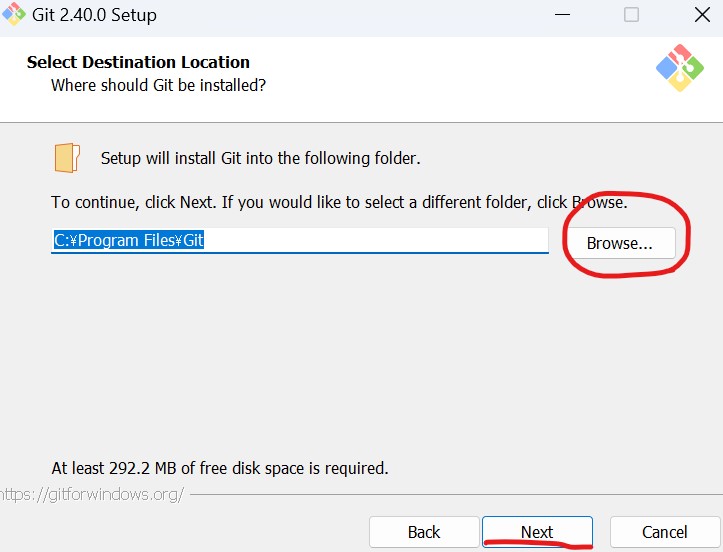Click the "Setup will install Git" message

pyautogui.click(x=261, y=158)
